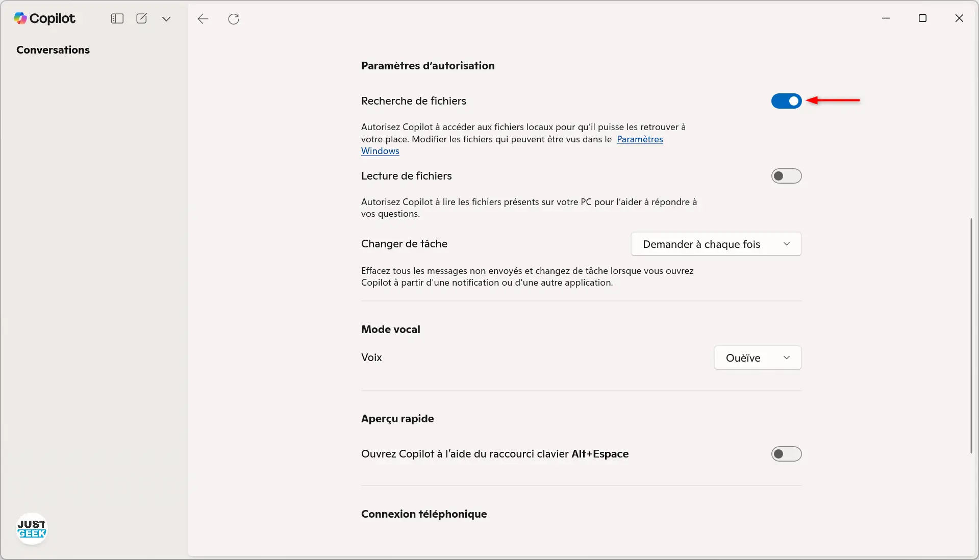Click the Copilot logo icon

[x=20, y=18]
